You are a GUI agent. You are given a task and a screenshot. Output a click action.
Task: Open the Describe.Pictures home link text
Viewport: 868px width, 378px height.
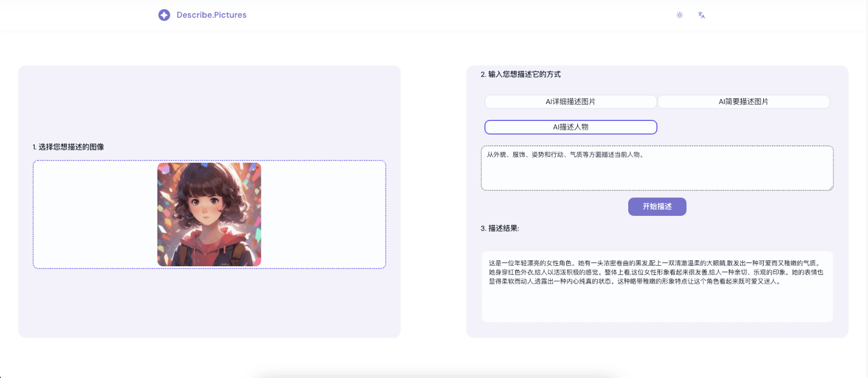[x=212, y=15]
